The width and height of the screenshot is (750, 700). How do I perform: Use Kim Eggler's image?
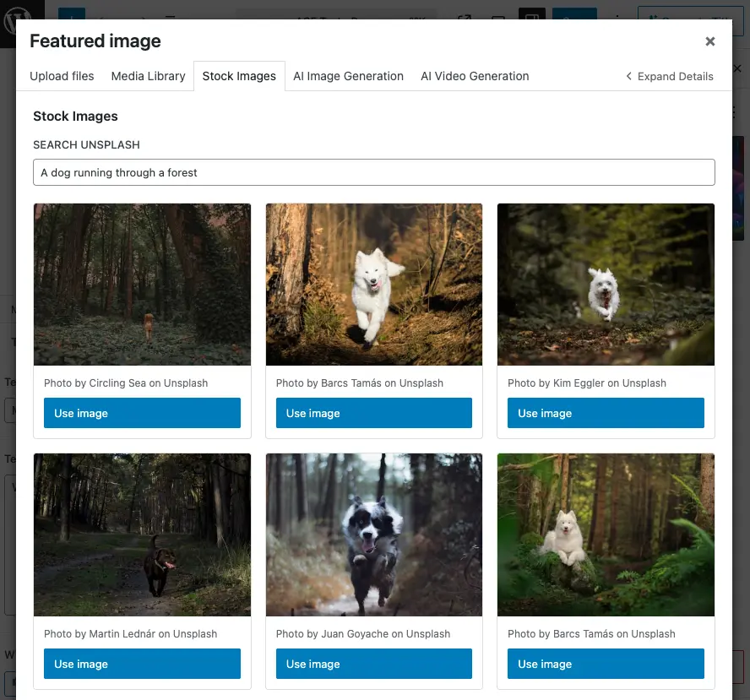606,413
